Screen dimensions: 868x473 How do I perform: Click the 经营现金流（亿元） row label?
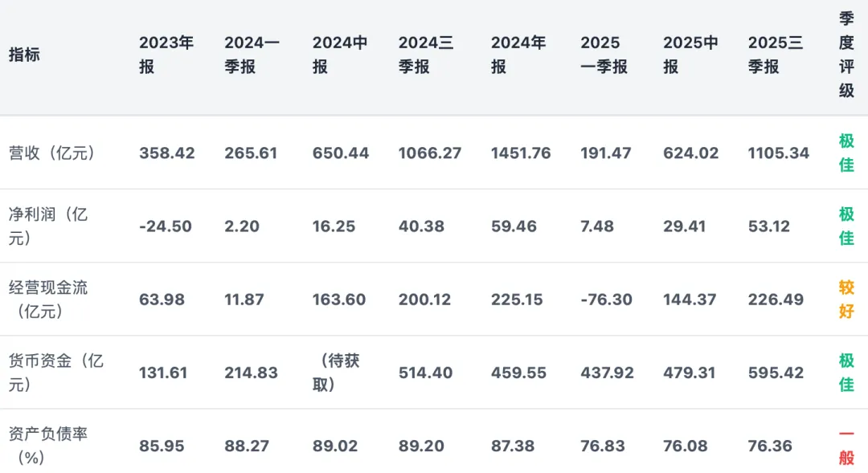(48, 299)
